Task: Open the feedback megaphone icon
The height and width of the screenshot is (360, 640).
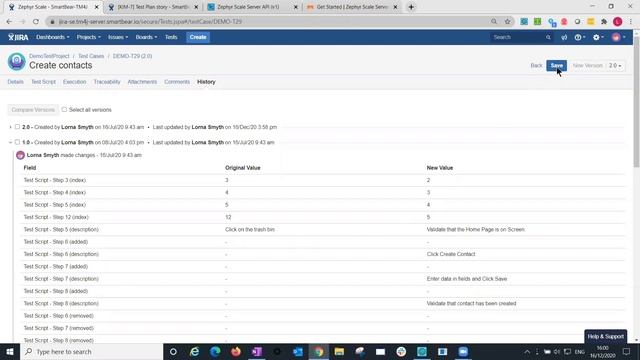Action: (564, 37)
